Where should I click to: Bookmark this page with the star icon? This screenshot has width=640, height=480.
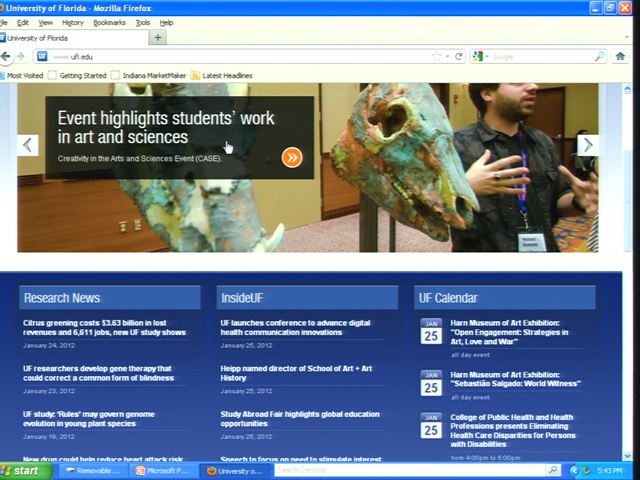[x=436, y=56]
